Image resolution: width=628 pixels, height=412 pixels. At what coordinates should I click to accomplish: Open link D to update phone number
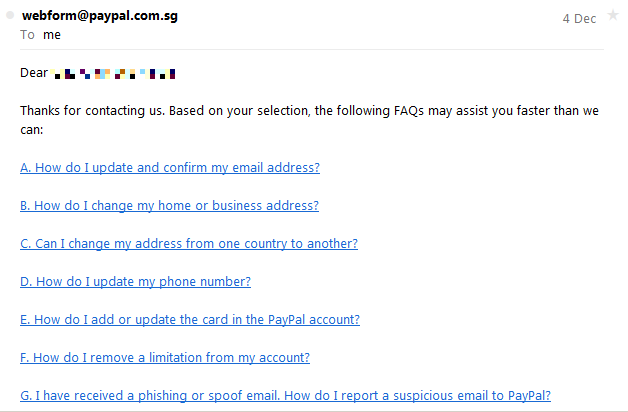(x=135, y=282)
